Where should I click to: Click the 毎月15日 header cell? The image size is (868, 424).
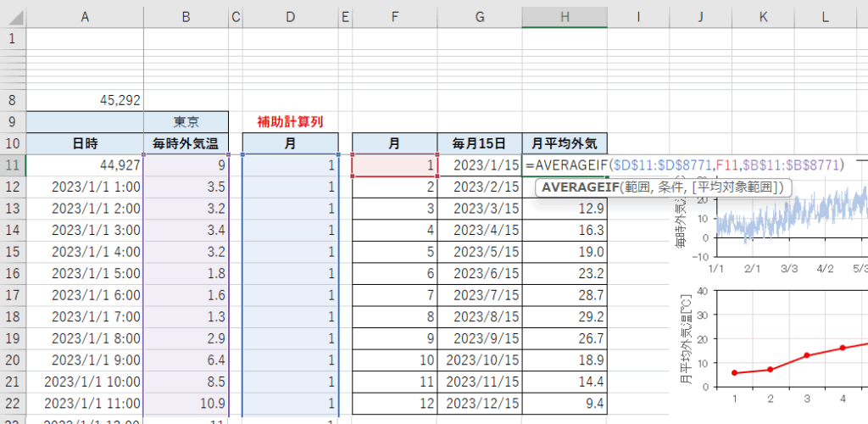pos(480,143)
